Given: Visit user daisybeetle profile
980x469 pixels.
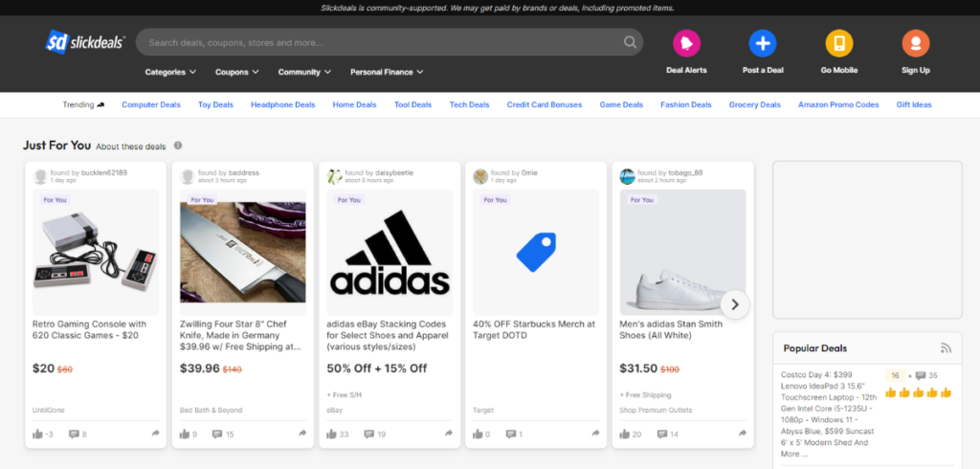Looking at the screenshot, I should [394, 172].
